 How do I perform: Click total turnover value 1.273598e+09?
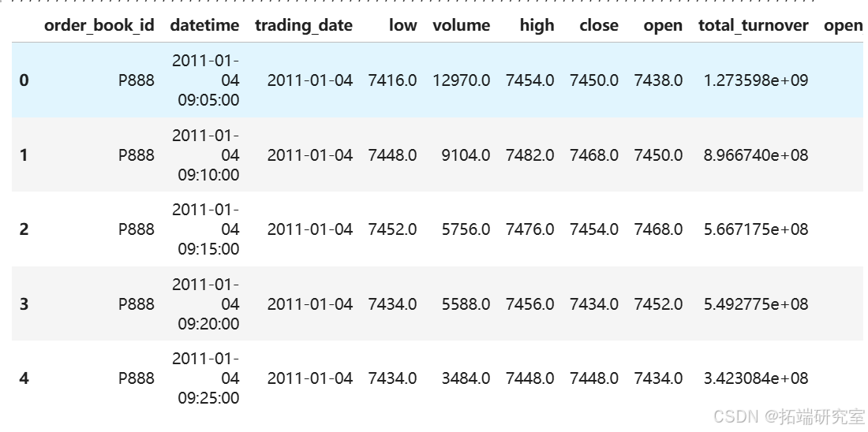pyautogui.click(x=755, y=80)
